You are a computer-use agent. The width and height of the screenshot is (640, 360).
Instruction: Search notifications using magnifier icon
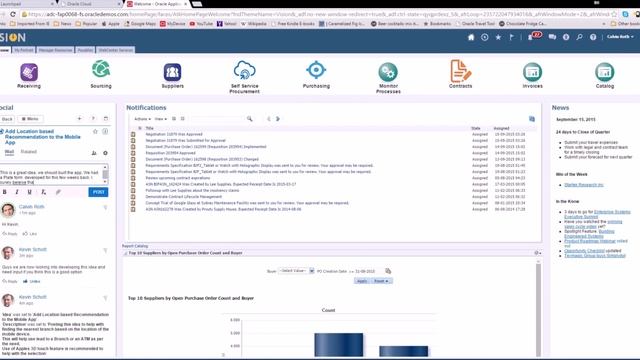coord(249,119)
